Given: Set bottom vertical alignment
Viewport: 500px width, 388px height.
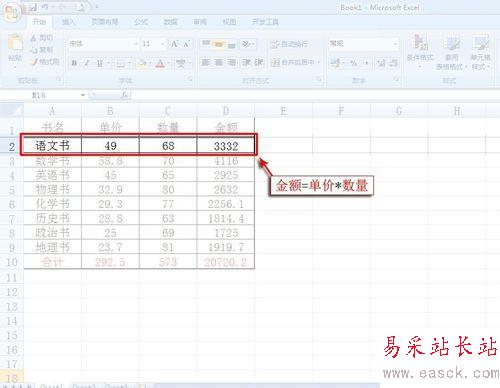Looking at the screenshot, I should point(231,44).
